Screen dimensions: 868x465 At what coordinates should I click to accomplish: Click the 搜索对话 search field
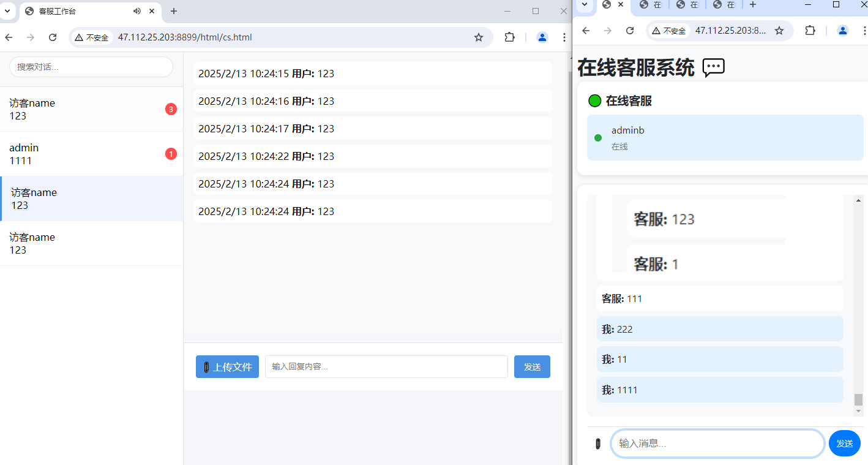pos(91,67)
